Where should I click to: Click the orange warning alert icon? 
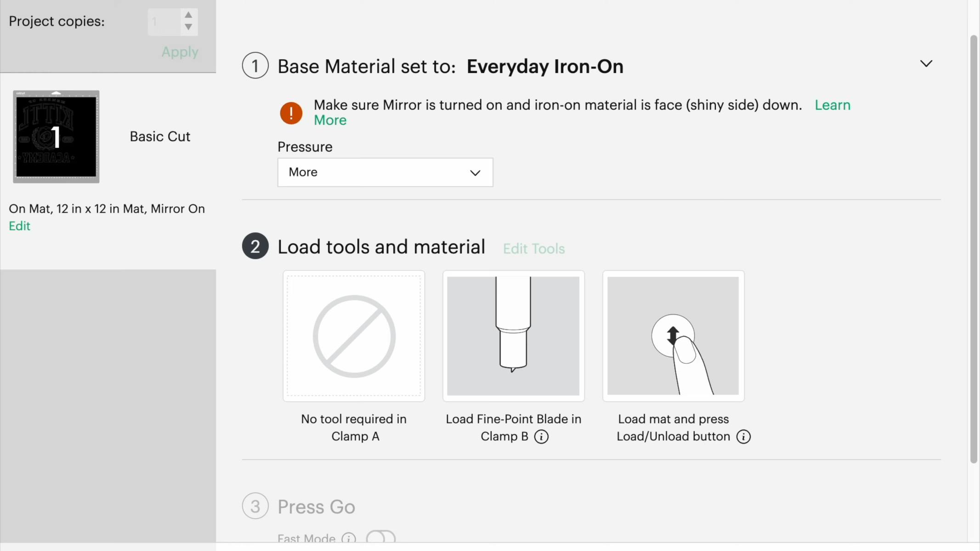(x=291, y=113)
